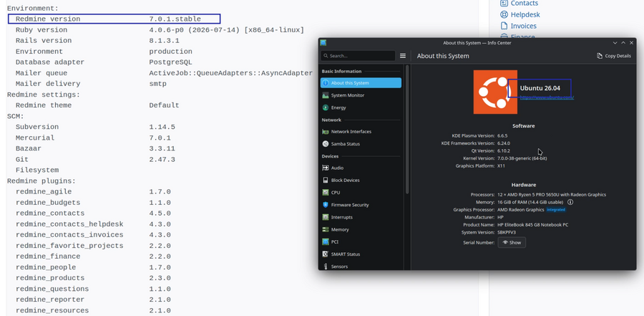Click the Info Center sidebar scrollbar
The width and height of the screenshot is (644, 316).
pos(407,130)
